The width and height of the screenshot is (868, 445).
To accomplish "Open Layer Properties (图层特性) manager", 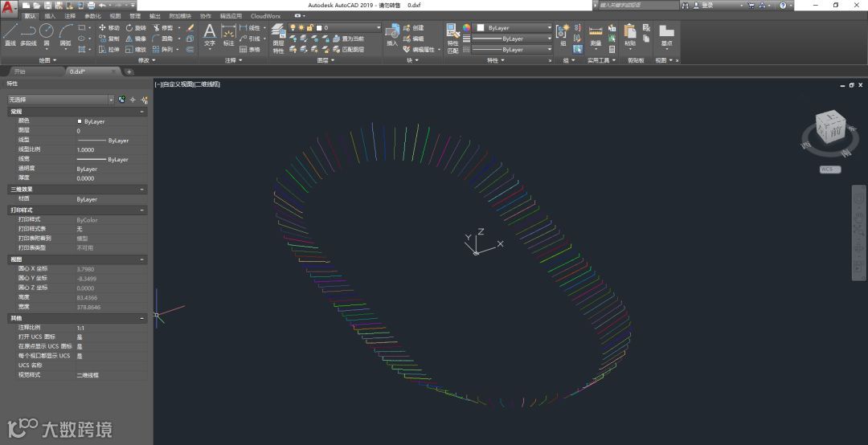I will [278, 39].
